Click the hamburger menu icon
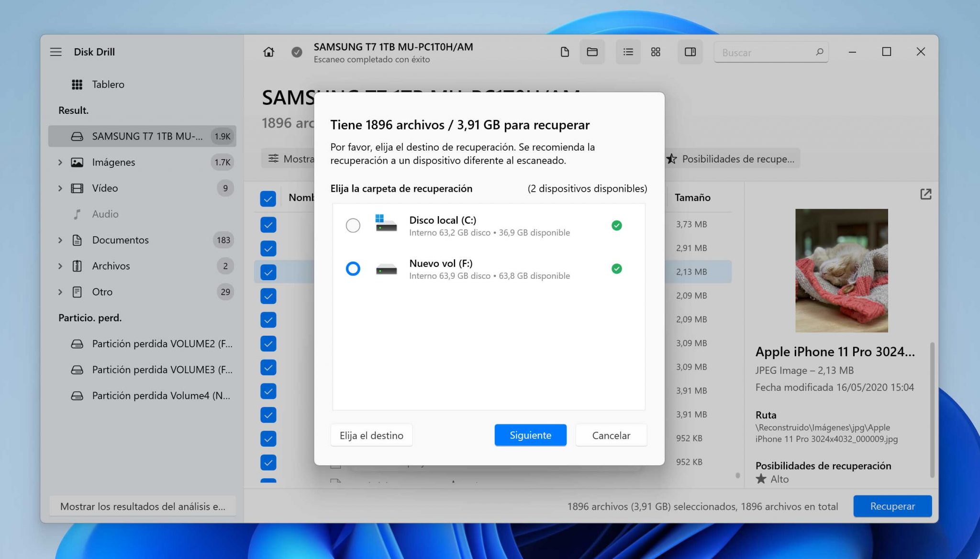The width and height of the screenshot is (980, 559). coord(56,52)
